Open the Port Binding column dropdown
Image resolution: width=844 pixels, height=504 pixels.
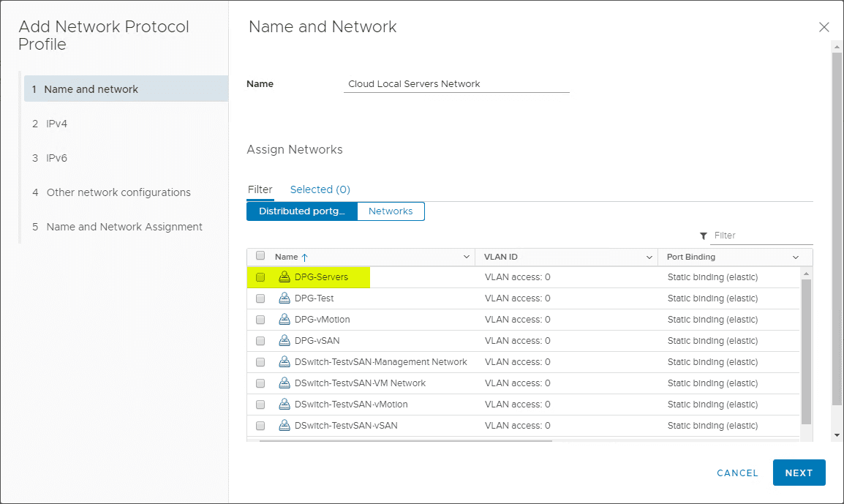(x=796, y=257)
